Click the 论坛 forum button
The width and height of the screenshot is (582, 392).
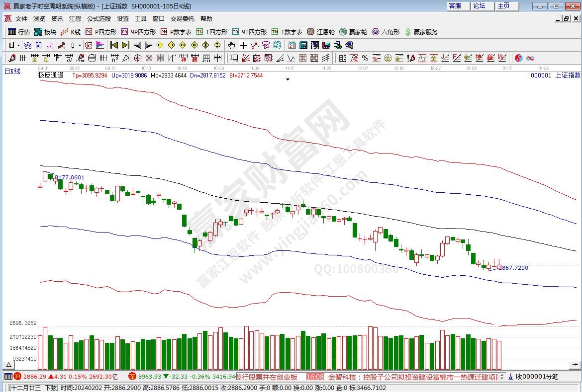coord(480,6)
